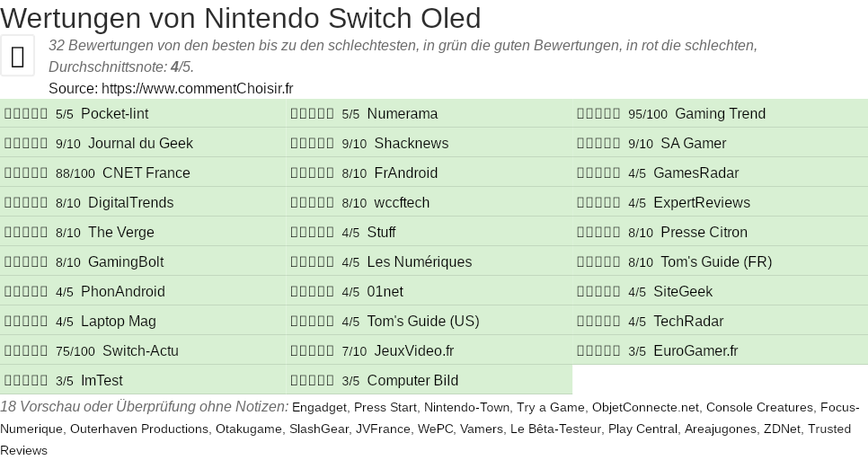This screenshot has width=868, height=460.
Task: Click the star icons beside Gaming Trend
Action: point(598,114)
